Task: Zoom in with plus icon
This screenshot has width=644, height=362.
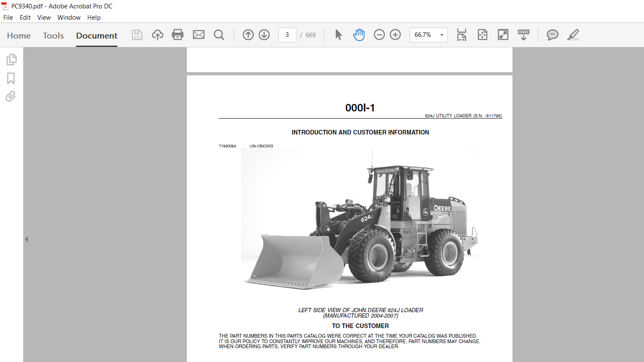Action: click(395, 35)
